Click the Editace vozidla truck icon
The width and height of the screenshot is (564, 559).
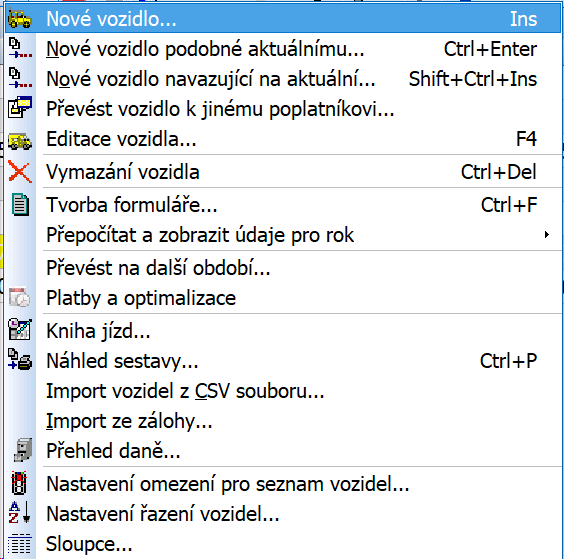pyautogui.click(x=20, y=141)
